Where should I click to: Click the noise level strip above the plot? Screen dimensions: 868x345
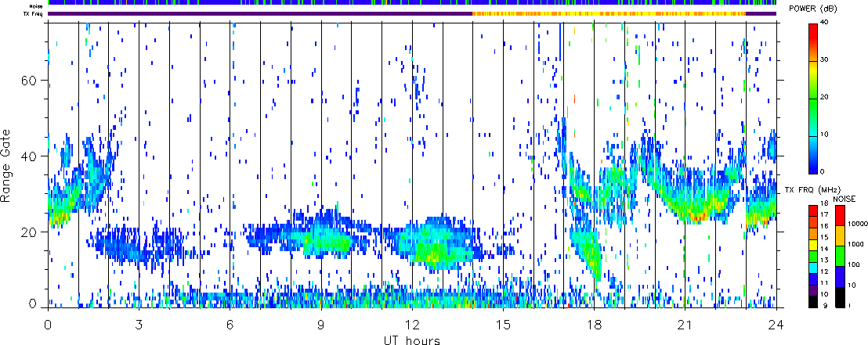[x=412, y=3]
